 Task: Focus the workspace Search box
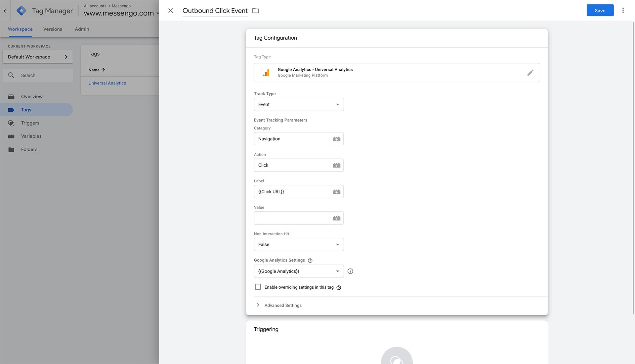[x=38, y=75]
